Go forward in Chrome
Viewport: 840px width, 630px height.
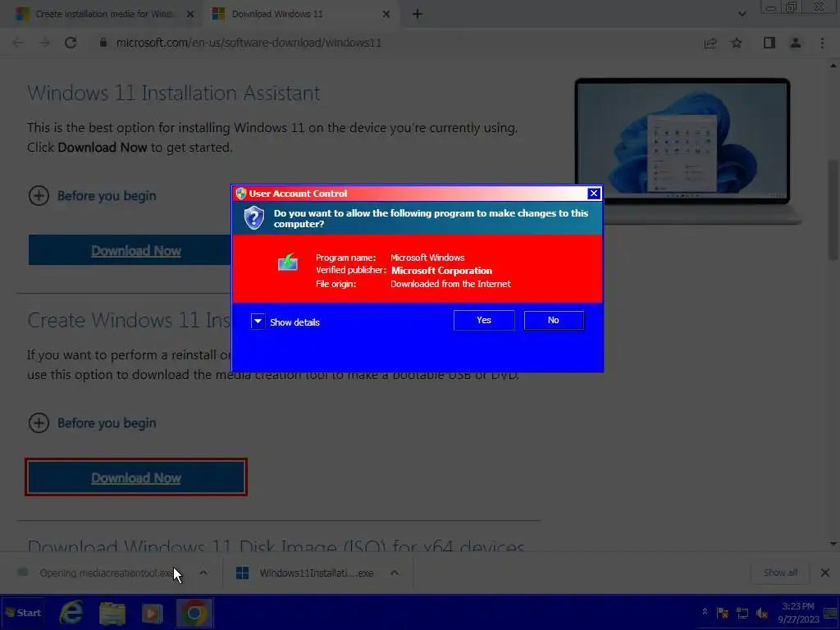(44, 43)
